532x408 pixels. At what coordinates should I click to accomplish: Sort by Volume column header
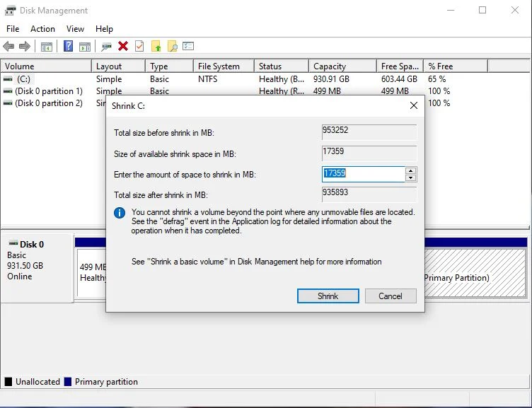(x=46, y=66)
